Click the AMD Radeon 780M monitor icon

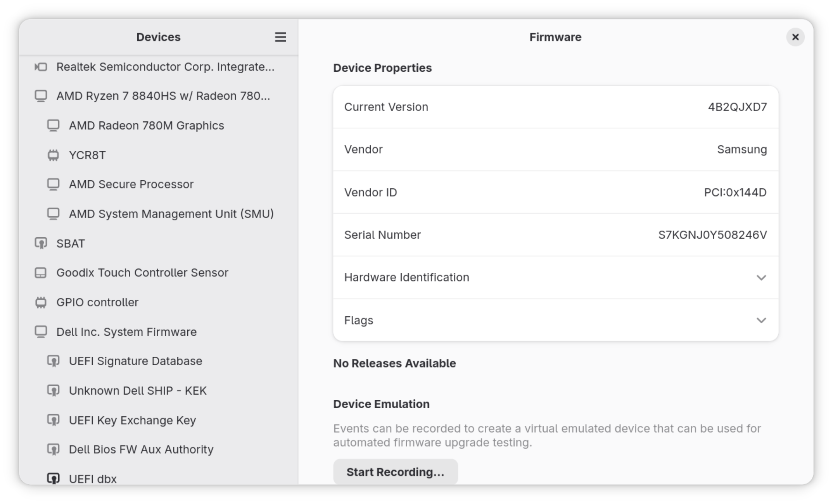(x=53, y=126)
